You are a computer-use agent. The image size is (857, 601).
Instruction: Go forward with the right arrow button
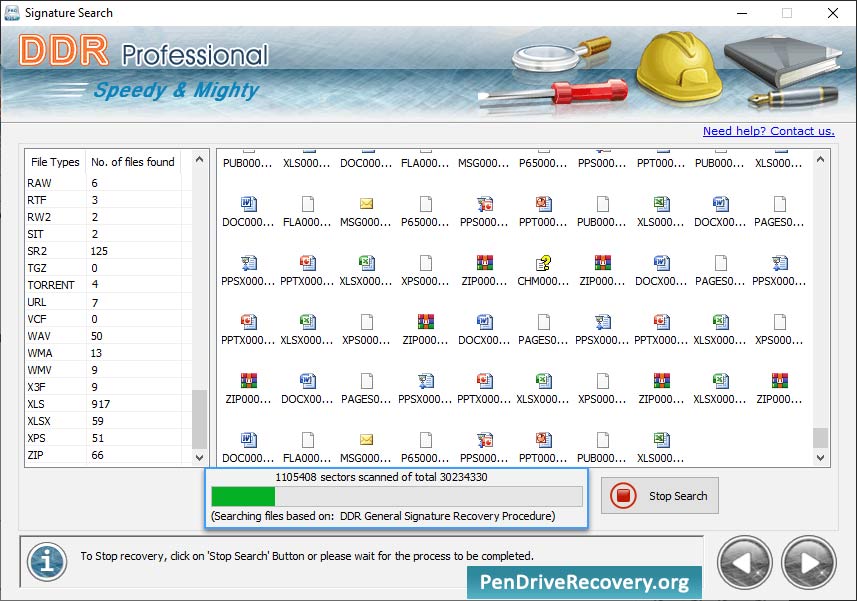[809, 563]
